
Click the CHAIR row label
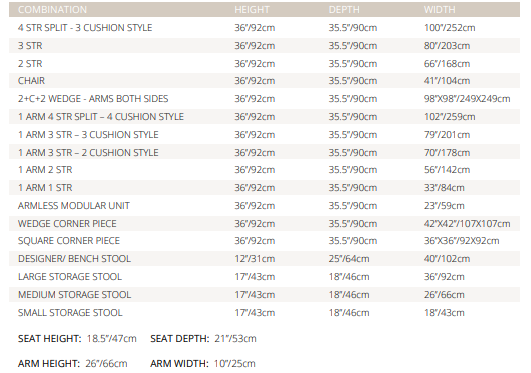tap(31, 81)
